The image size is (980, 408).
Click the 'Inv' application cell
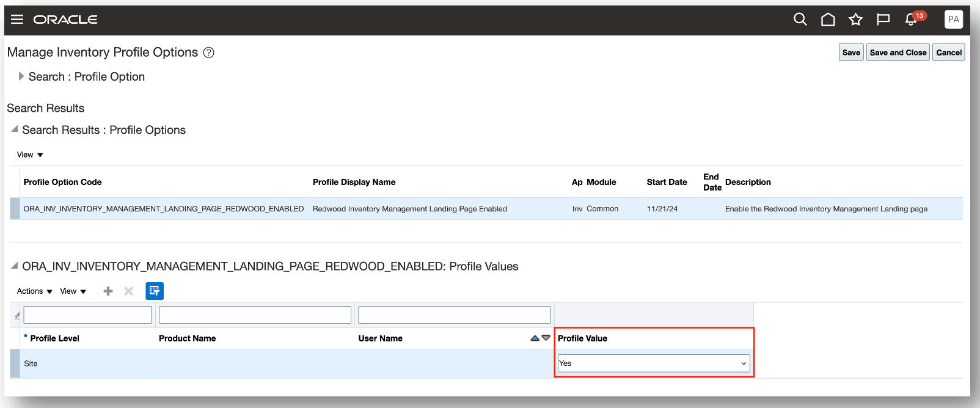[577, 209]
